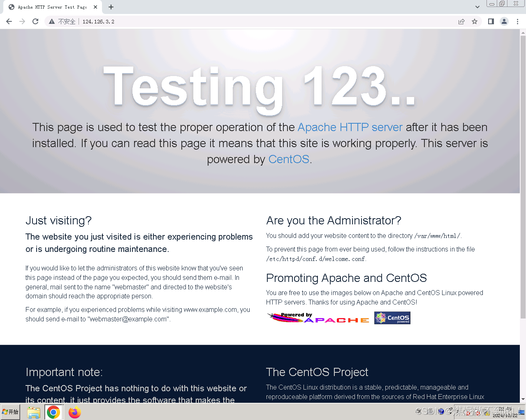Close the Apache HTTP Server Test Page tab
The width and height of the screenshot is (526, 420).
95,7
